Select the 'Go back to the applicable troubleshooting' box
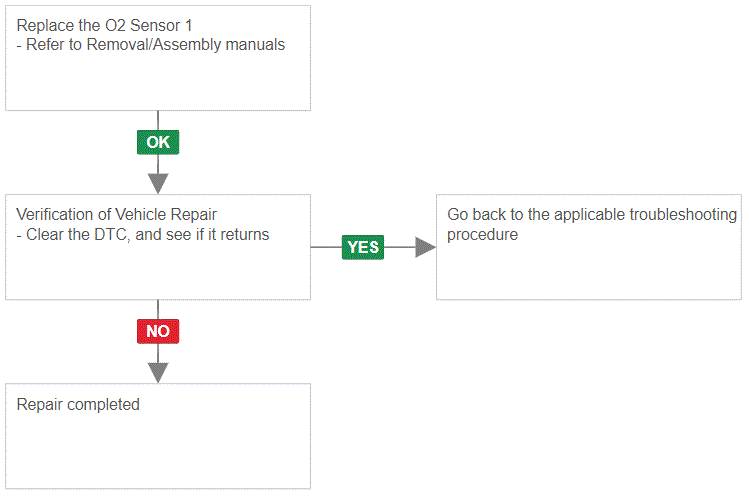 tap(588, 247)
